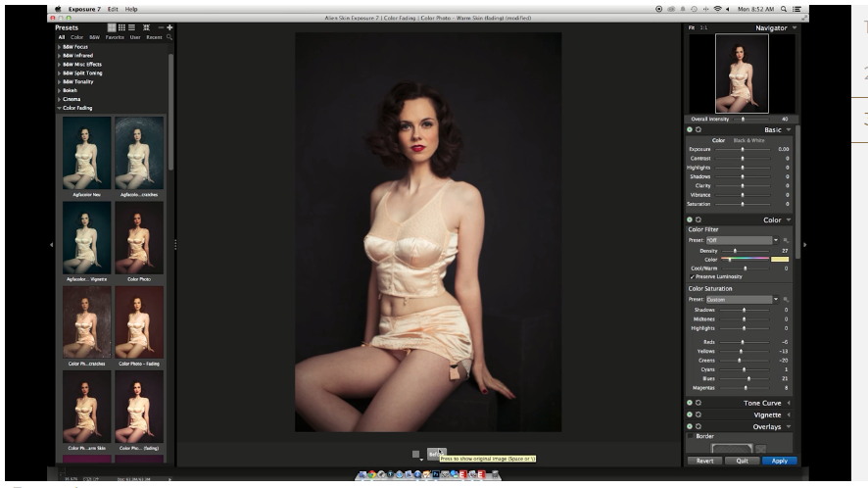Reset the Vignette panel settings
Screen dimensions: 868x488
click(699, 415)
